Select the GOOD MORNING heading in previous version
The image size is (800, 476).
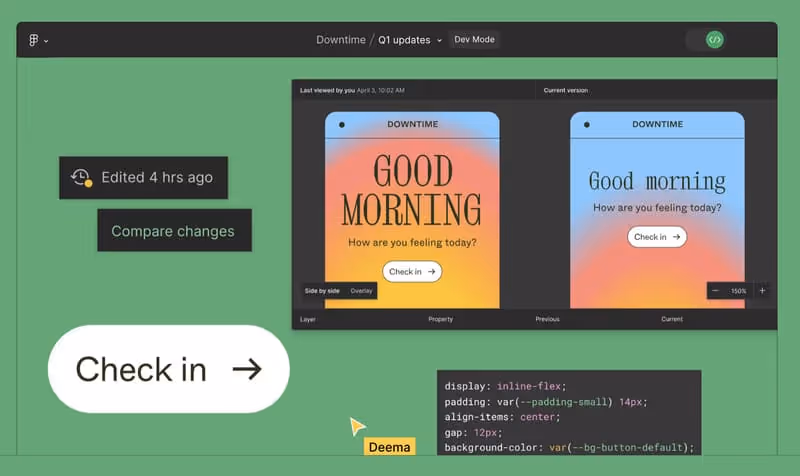coord(412,190)
